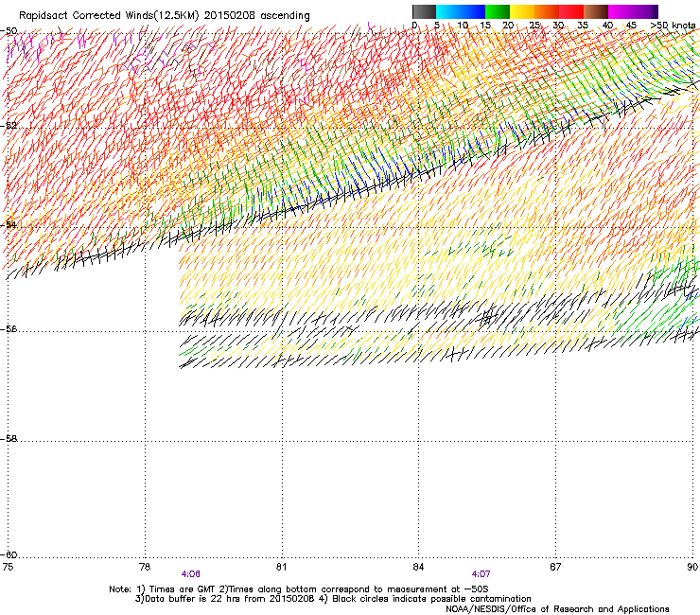Click the '20' label under the color bar

coord(508,25)
